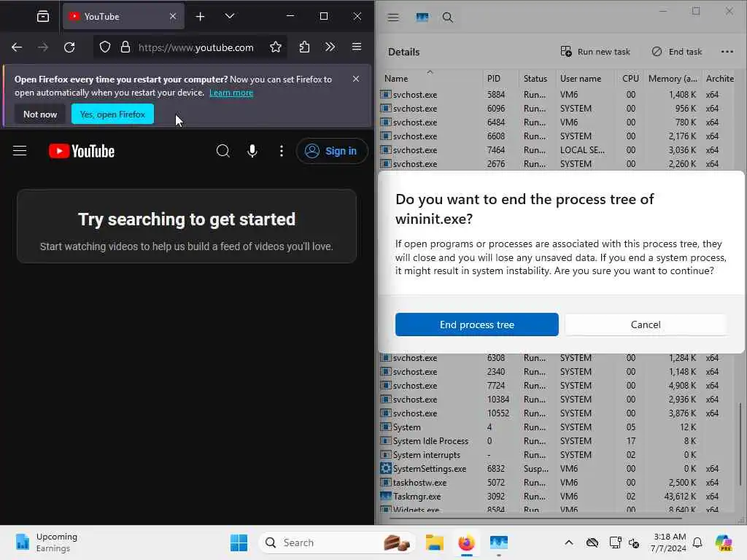Open Firefox application menu
Image resolution: width=747 pixels, height=560 pixels.
tap(356, 47)
